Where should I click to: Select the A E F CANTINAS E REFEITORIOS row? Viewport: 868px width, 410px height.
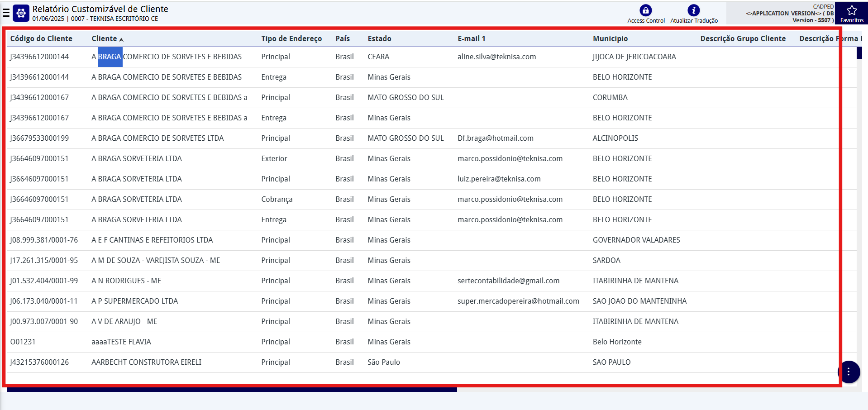[152, 240]
